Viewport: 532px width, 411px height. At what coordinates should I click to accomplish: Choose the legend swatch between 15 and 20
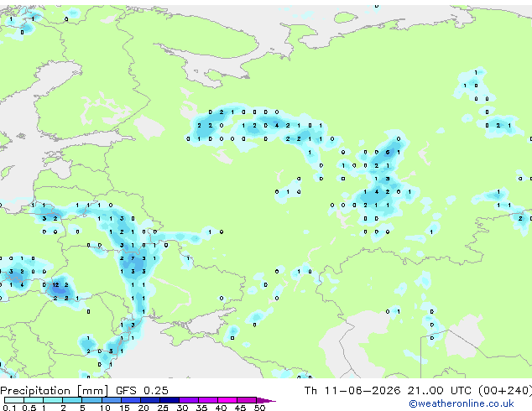(131, 400)
